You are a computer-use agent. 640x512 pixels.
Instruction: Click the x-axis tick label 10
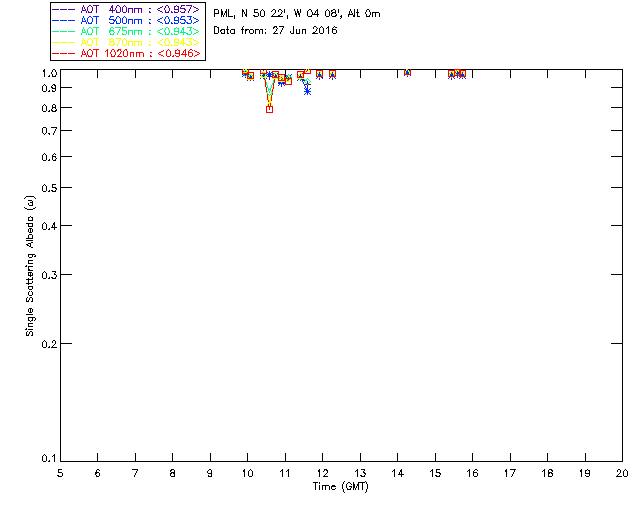point(247,473)
